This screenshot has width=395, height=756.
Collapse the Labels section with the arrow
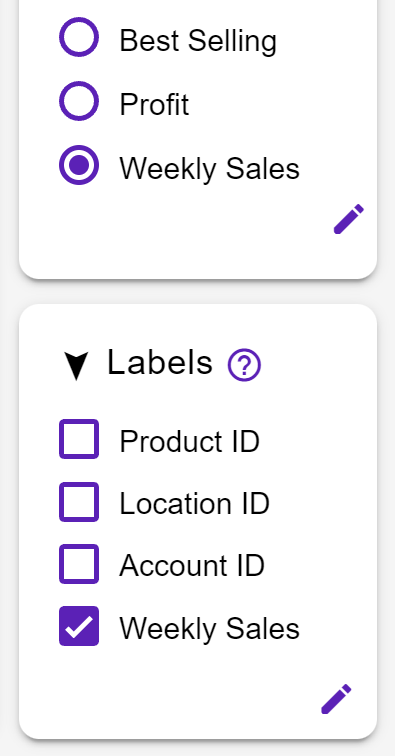click(x=76, y=366)
